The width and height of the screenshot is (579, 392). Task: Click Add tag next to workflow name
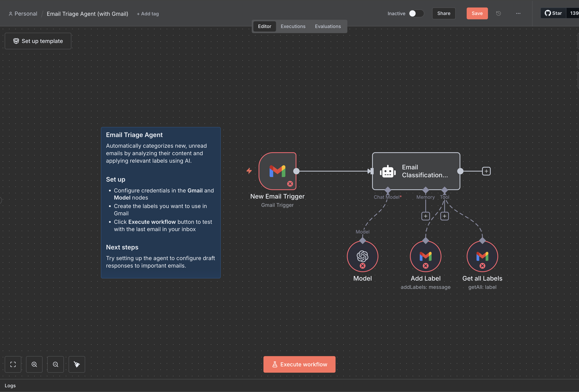pyautogui.click(x=148, y=14)
